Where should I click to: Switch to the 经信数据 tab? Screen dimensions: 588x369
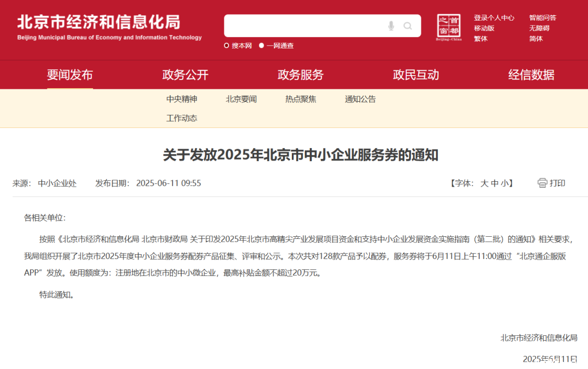pyautogui.click(x=531, y=75)
